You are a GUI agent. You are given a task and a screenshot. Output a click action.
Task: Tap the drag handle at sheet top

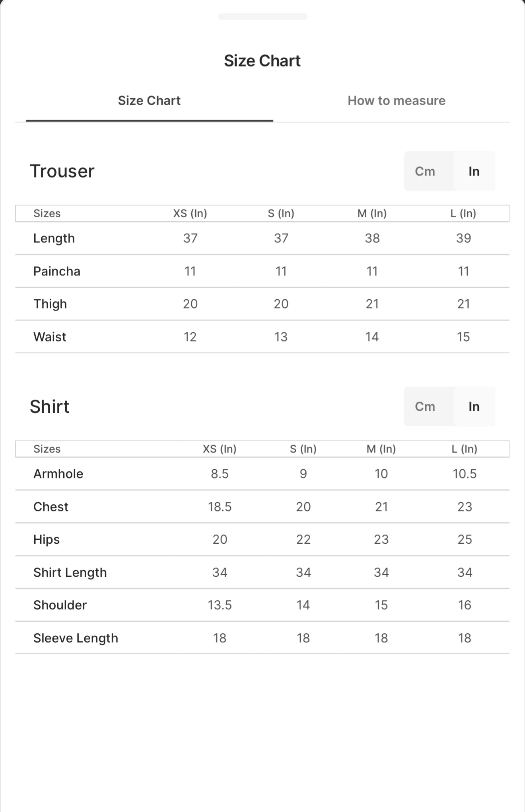click(x=262, y=16)
